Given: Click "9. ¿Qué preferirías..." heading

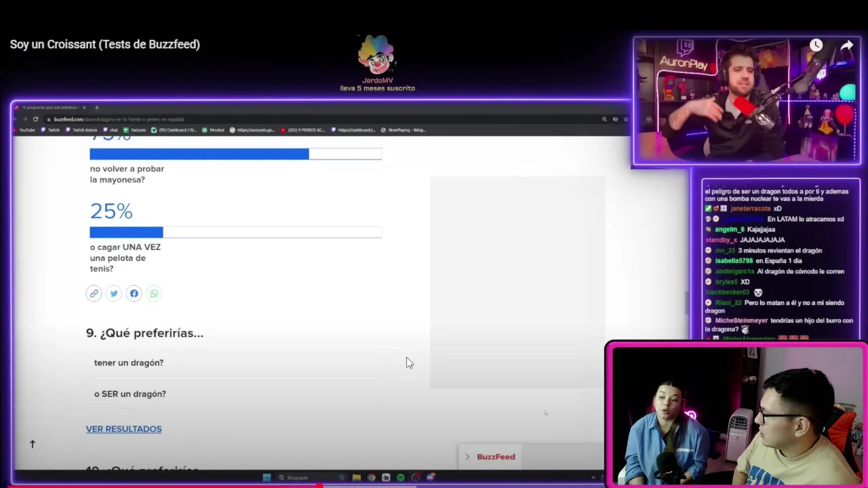Looking at the screenshot, I should click(x=144, y=333).
